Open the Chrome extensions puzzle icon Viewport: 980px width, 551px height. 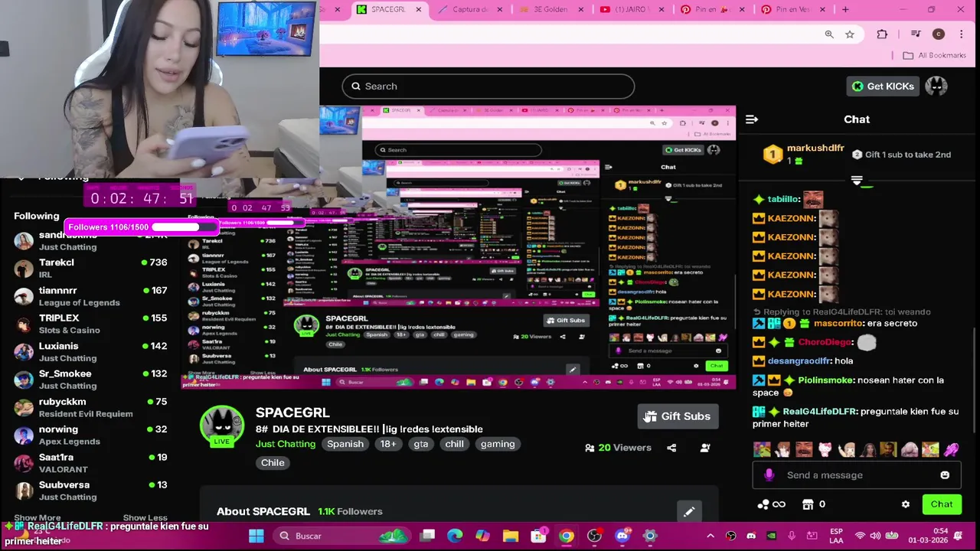(882, 34)
